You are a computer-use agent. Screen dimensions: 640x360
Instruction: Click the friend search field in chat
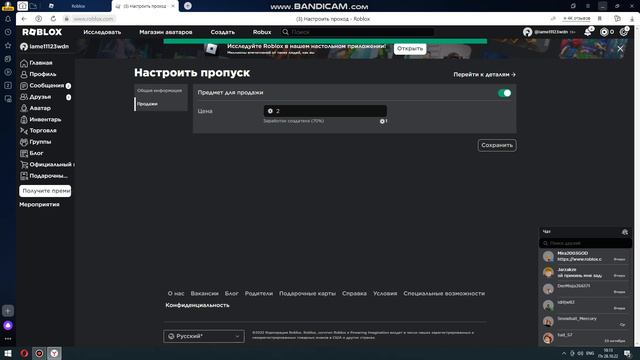585,243
